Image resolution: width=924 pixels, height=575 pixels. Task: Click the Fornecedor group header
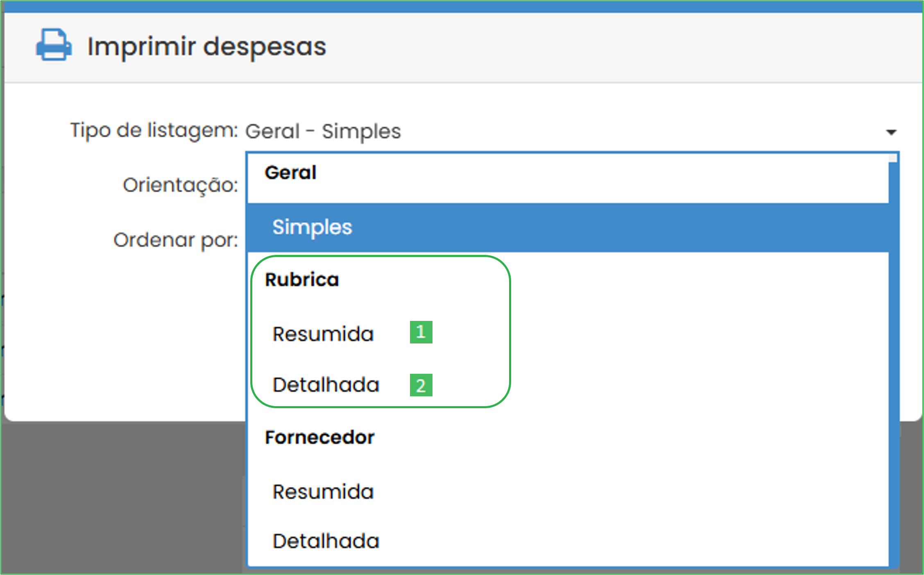coord(319,437)
